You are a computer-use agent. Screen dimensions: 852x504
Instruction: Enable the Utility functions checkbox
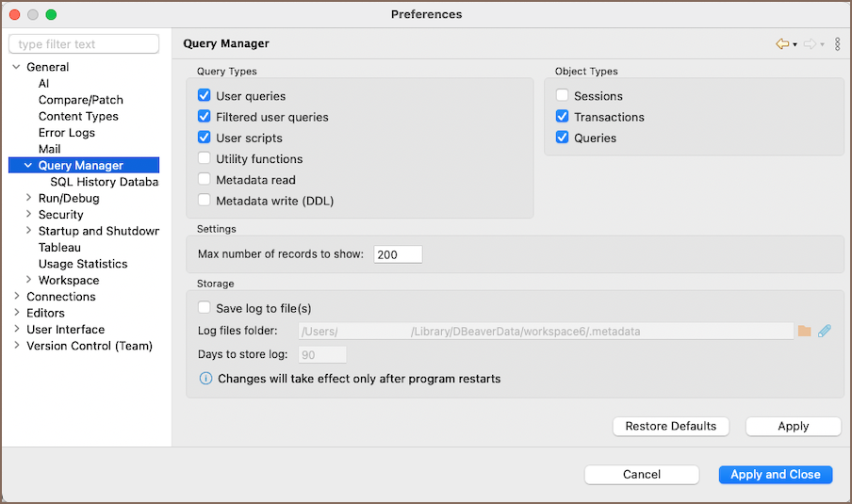click(205, 159)
